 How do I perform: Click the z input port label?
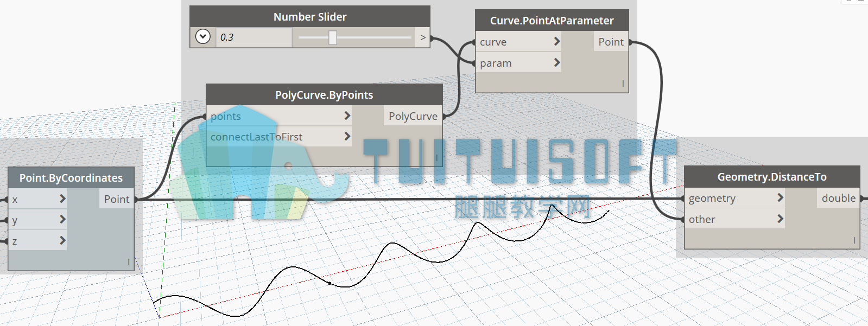[15, 241]
